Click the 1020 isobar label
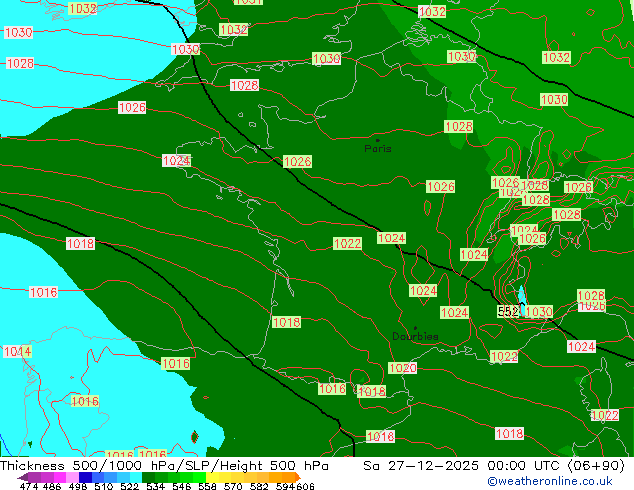 pos(402,368)
